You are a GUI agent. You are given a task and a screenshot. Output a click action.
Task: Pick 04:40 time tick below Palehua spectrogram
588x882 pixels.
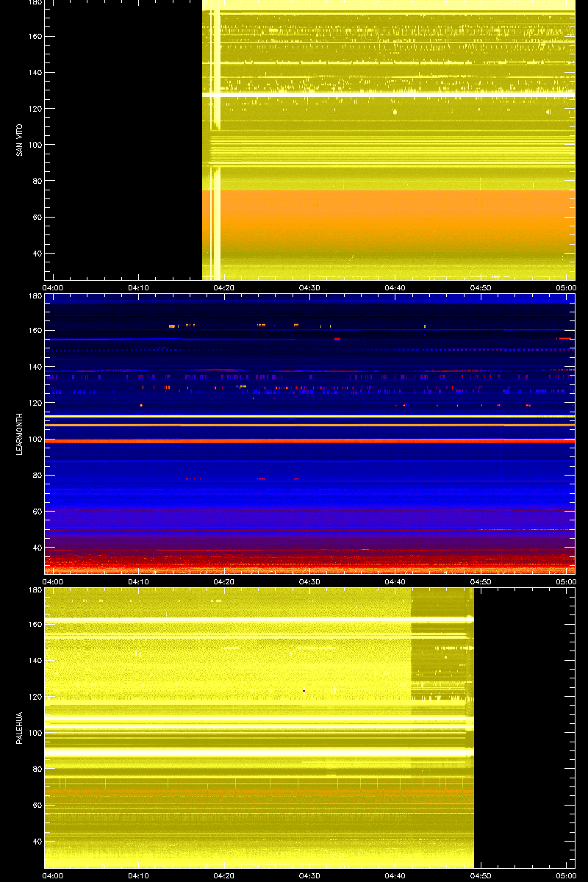(x=395, y=875)
